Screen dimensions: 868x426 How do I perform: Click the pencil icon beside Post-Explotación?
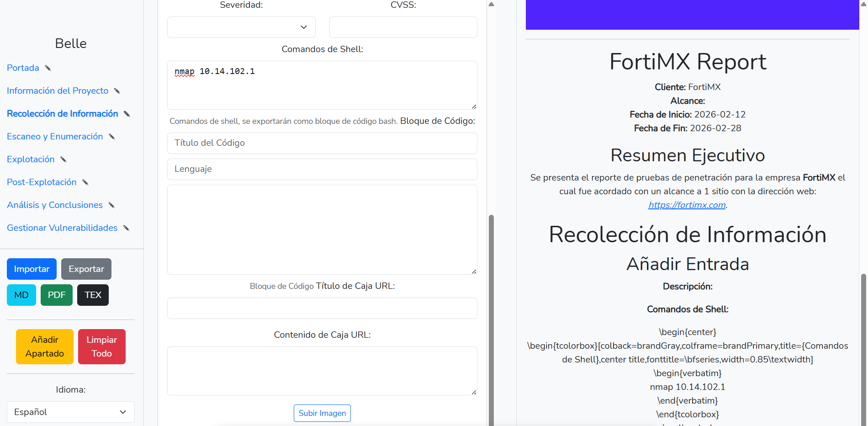pos(85,182)
